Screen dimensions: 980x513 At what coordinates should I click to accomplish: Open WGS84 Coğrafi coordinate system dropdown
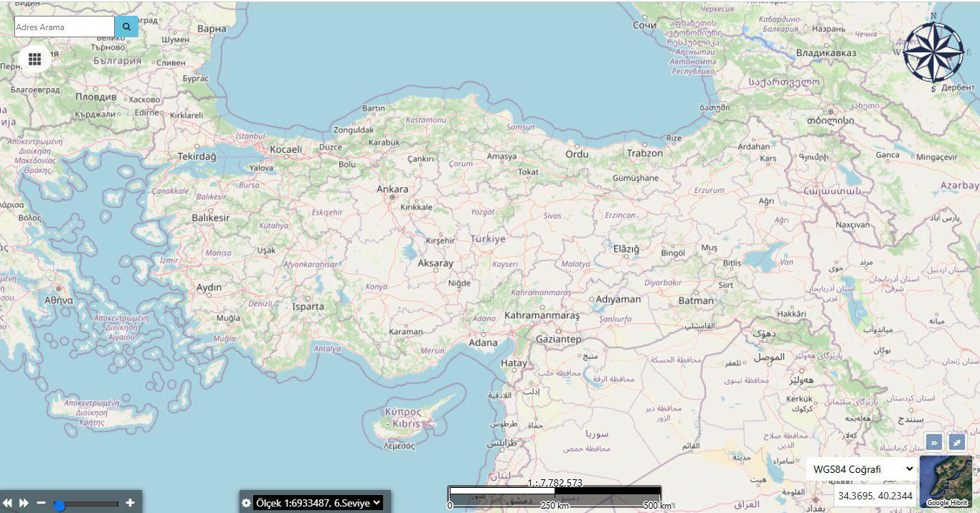(x=861, y=469)
